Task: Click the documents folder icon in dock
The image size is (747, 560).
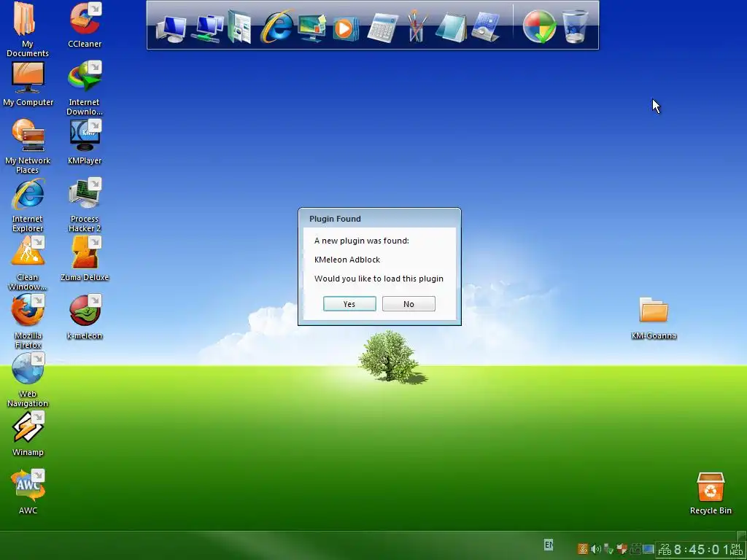Action: 239,27
